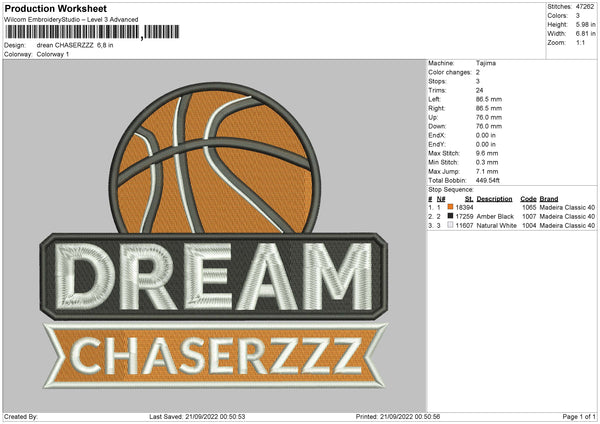Click the Width value 6.81 in
The image size is (600, 424).
point(585,34)
